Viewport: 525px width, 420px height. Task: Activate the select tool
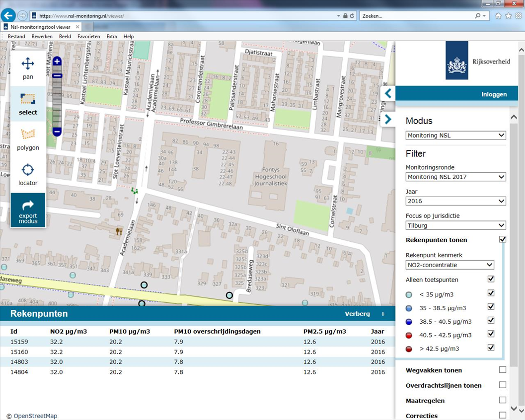28,104
